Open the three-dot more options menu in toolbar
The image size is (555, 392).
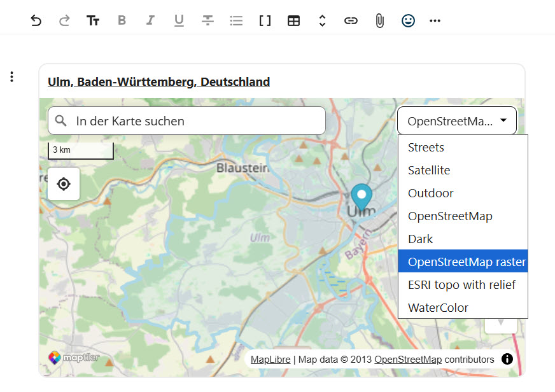pyautogui.click(x=435, y=20)
